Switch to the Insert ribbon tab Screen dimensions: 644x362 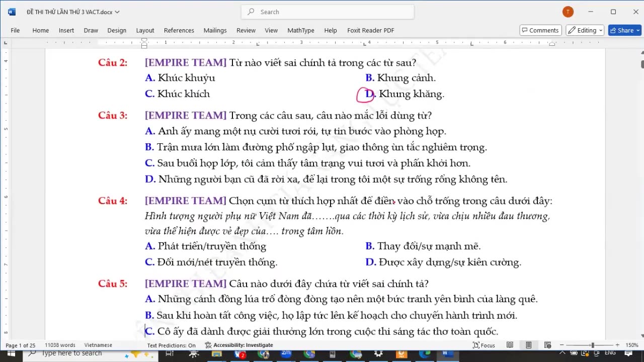[66, 30]
